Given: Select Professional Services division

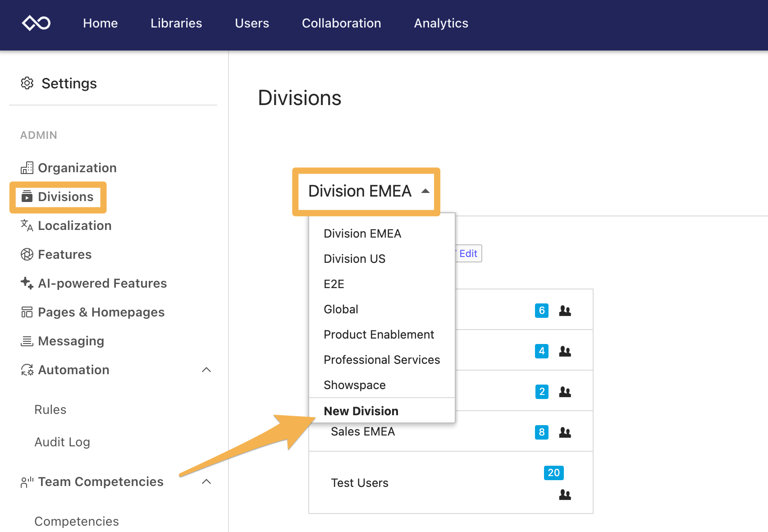Looking at the screenshot, I should [x=382, y=360].
